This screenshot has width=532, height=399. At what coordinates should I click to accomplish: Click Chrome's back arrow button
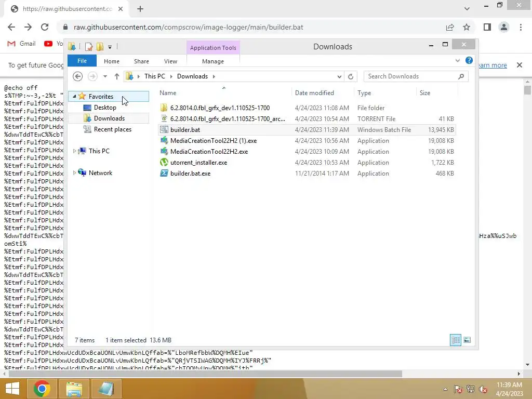(x=11, y=27)
